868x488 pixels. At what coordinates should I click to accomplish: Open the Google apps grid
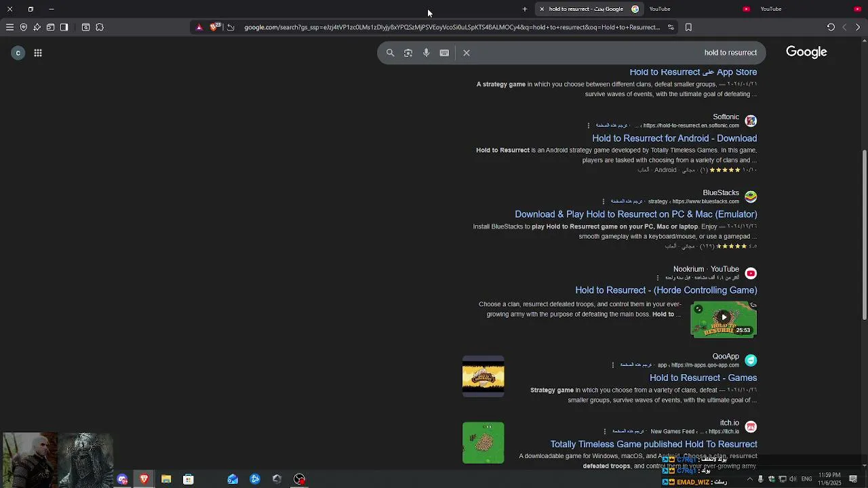pyautogui.click(x=38, y=53)
